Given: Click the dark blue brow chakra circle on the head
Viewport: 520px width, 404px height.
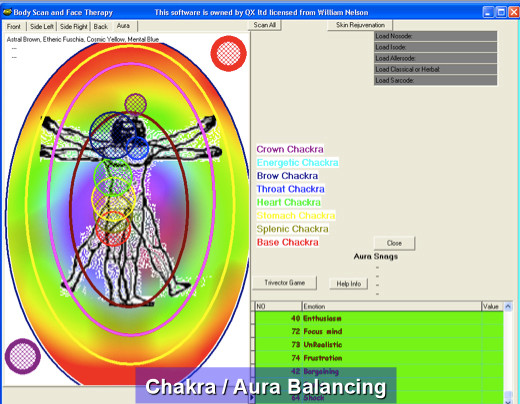Looking at the screenshot, I should [x=113, y=135].
